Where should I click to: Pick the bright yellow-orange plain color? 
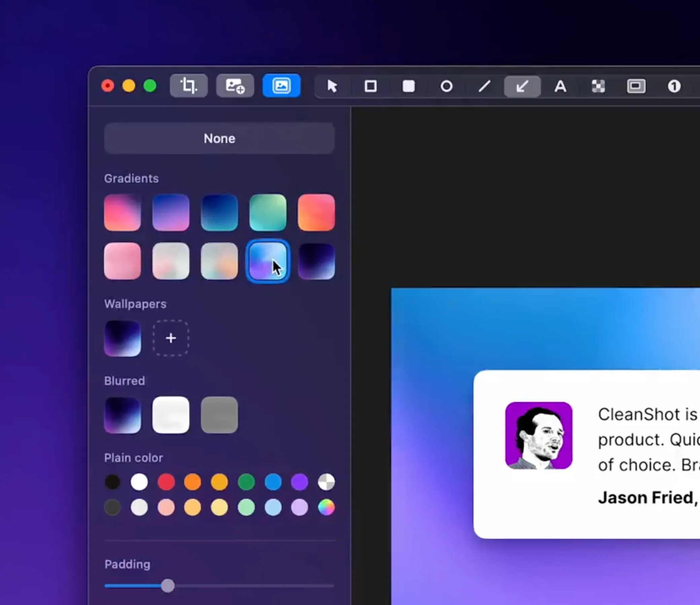point(219,482)
